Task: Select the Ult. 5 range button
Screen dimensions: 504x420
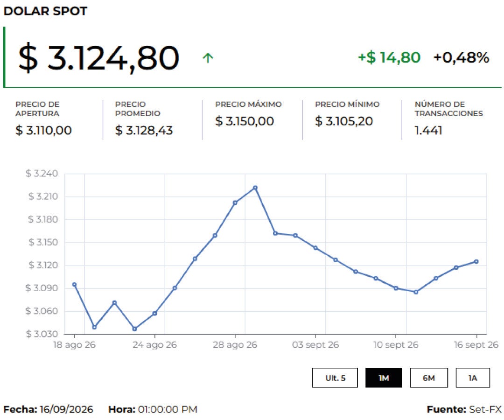Action: (x=335, y=378)
